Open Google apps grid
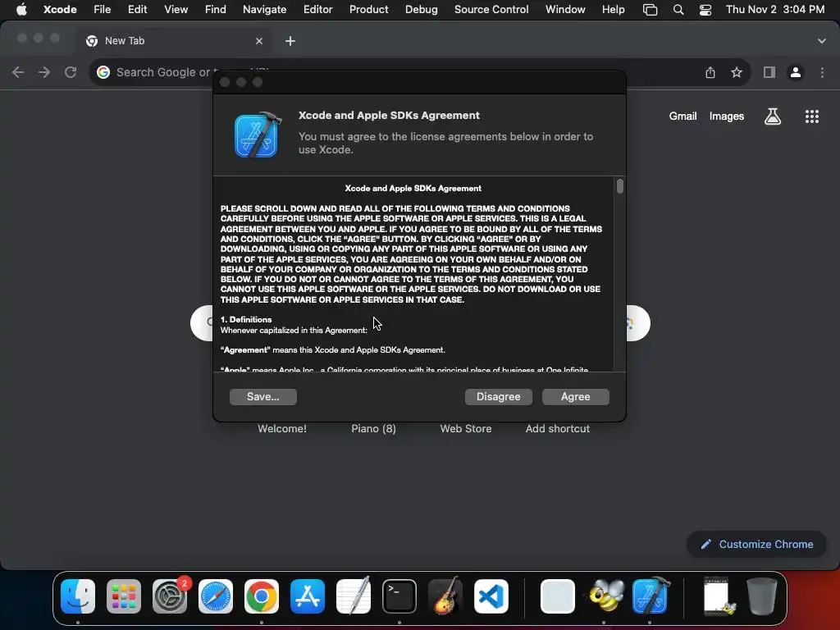The image size is (840, 630). point(811,116)
